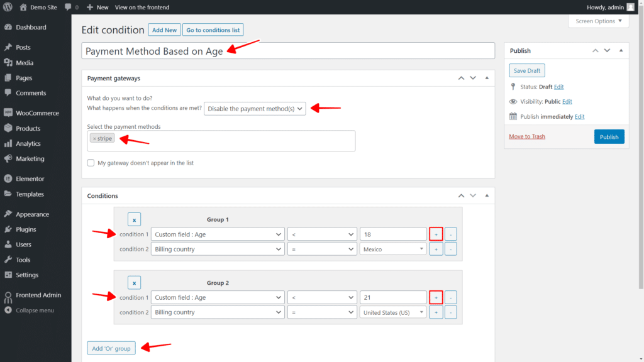644x362 pixels.
Task: Open Elementor via its sidebar icon
Action: coord(9,178)
